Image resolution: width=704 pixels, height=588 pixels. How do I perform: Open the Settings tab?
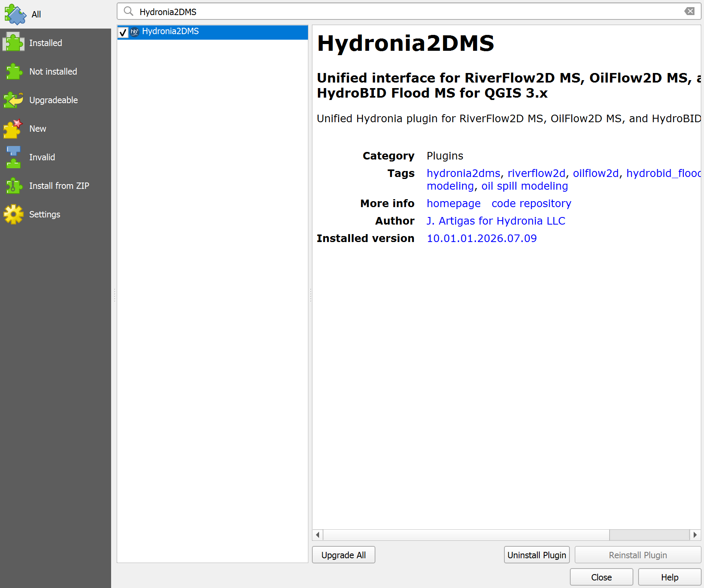56,214
